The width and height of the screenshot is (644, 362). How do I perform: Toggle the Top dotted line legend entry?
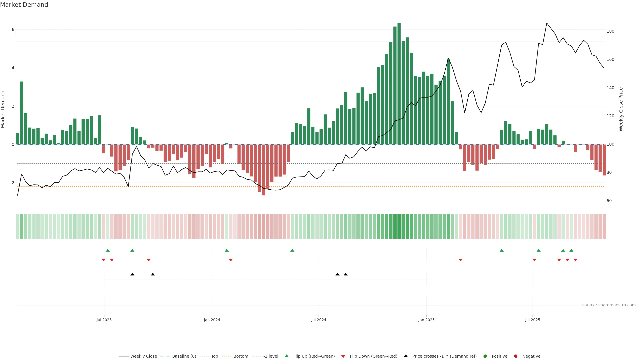tap(214, 356)
